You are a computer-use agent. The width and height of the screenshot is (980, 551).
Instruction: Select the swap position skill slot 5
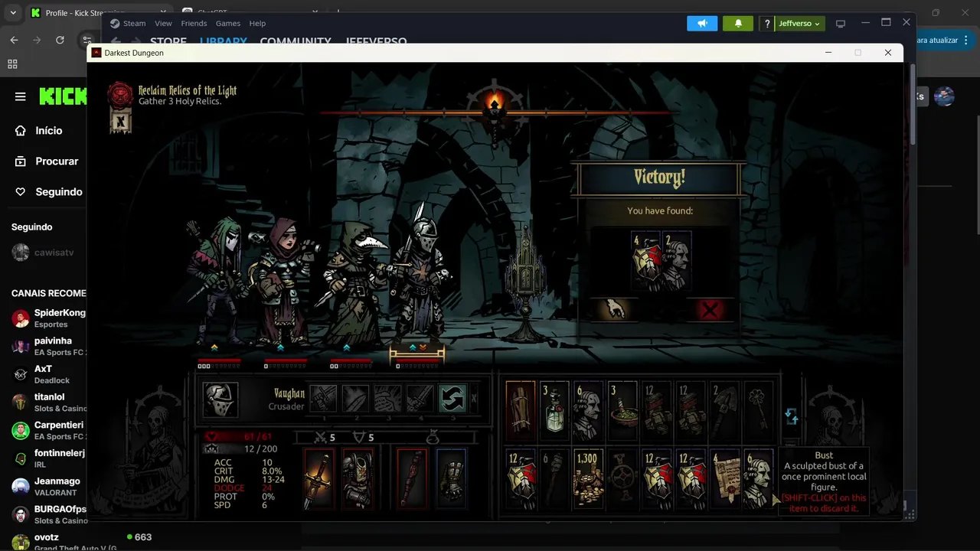[452, 398]
